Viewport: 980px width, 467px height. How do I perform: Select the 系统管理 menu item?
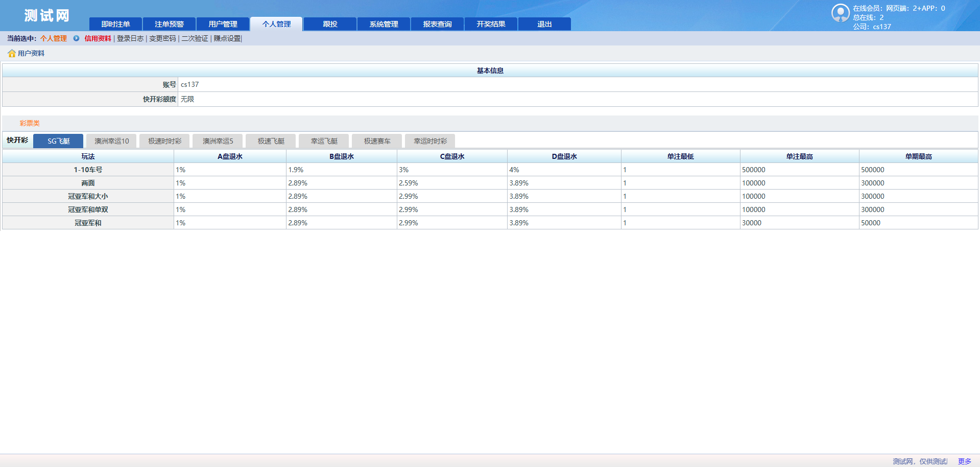point(384,24)
